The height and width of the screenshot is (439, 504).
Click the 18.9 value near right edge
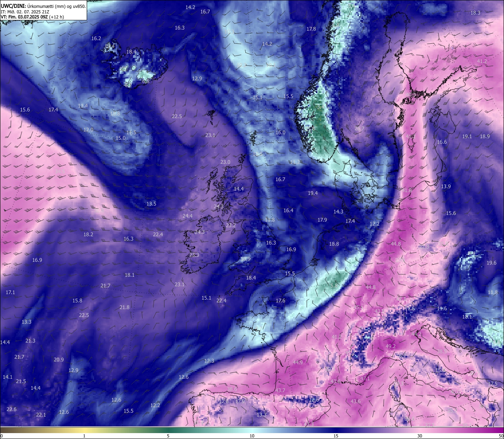(485, 137)
